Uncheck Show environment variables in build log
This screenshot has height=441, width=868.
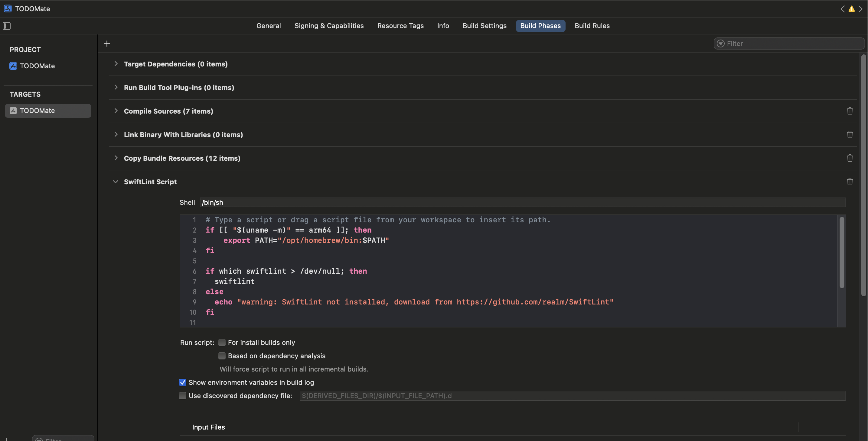pyautogui.click(x=183, y=382)
